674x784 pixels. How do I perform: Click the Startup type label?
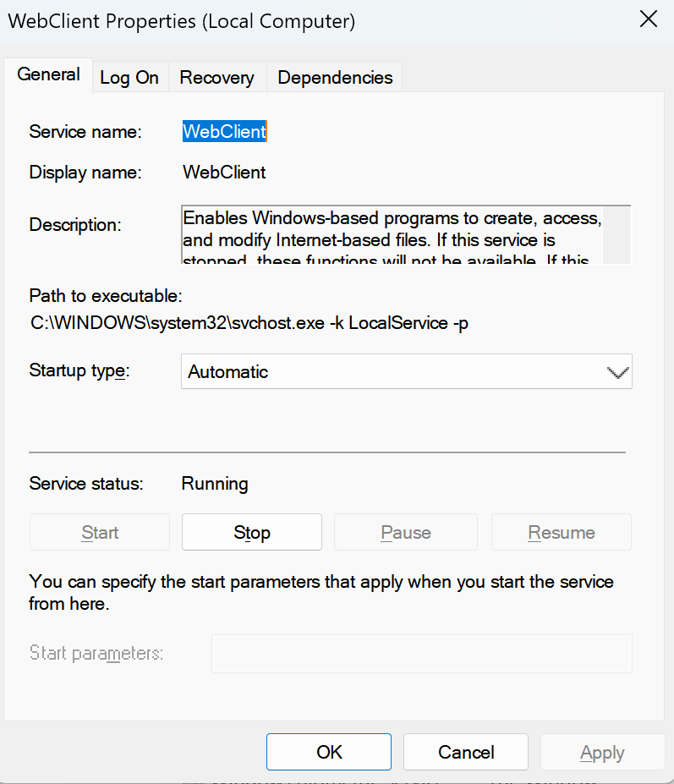(x=79, y=370)
